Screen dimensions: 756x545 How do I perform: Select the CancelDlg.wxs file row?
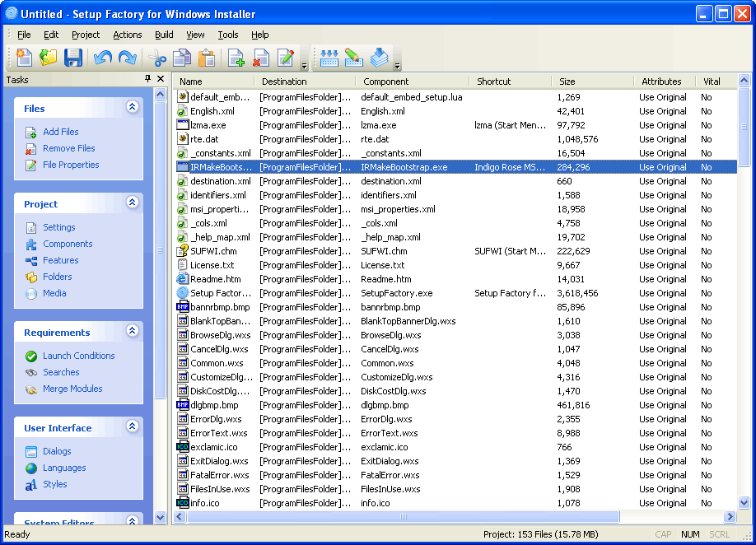click(455, 349)
